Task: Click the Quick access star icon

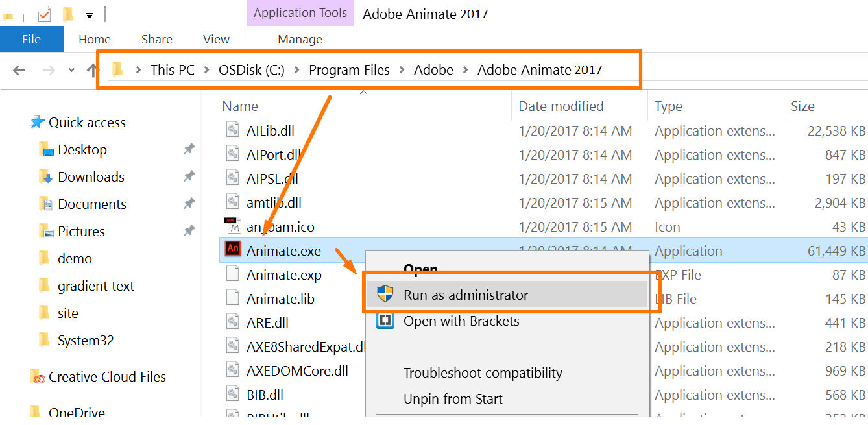Action: point(38,123)
